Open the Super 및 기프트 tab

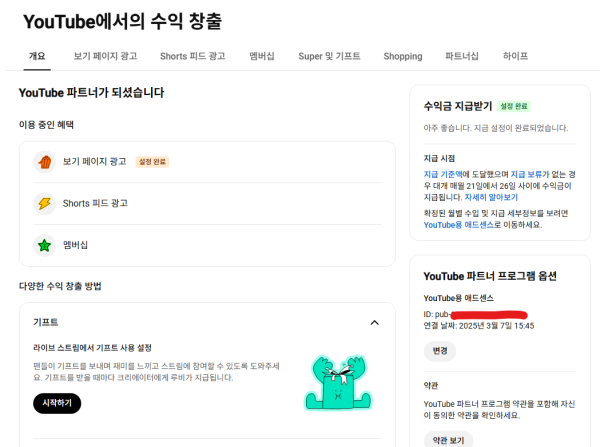point(329,56)
